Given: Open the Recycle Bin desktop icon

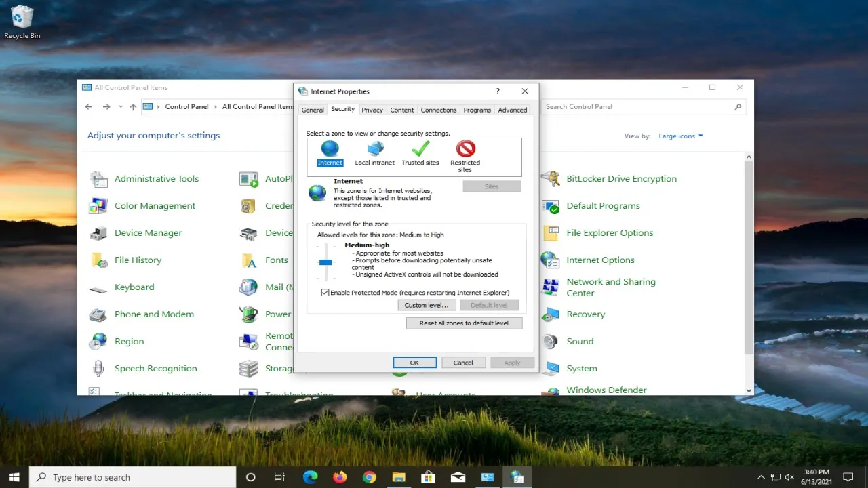Looking at the screenshot, I should click(x=22, y=22).
